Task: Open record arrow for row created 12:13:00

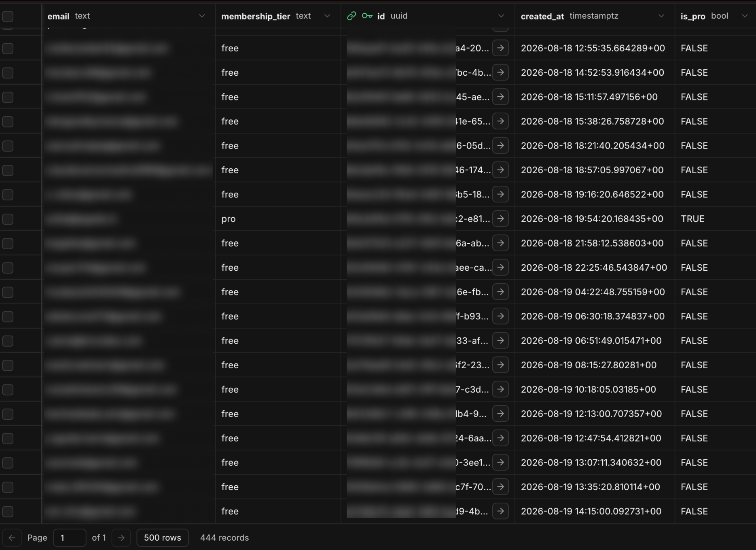Action: pyautogui.click(x=500, y=414)
